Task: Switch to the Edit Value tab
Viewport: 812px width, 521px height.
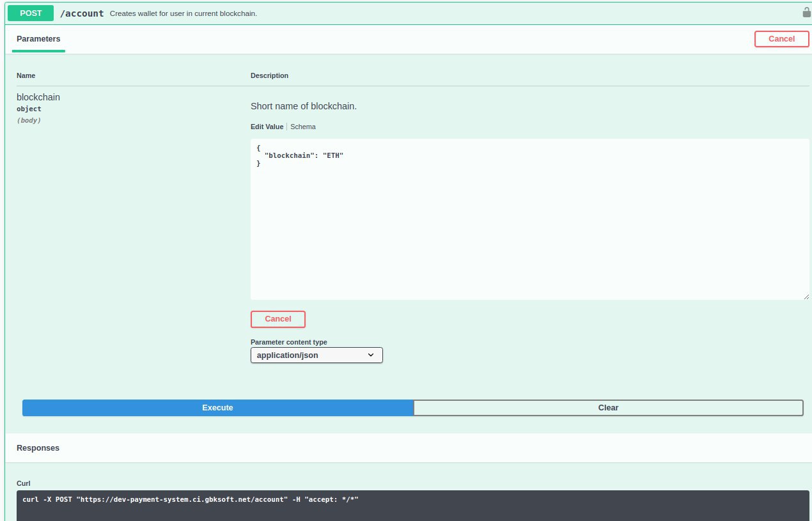Action: (267, 127)
